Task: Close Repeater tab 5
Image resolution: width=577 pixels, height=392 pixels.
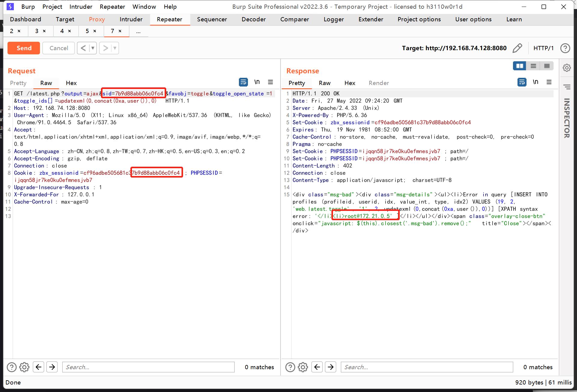Action: 95,31
